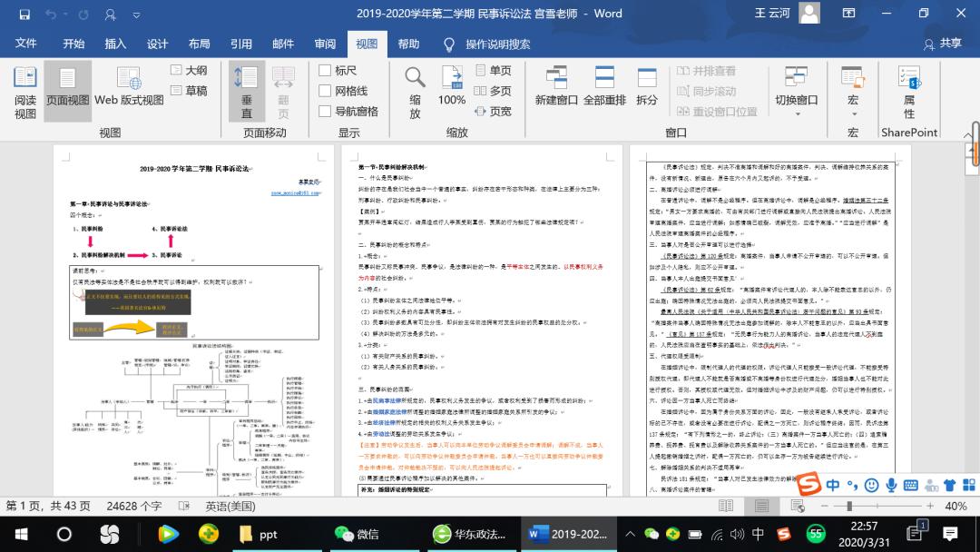Switch to the Review (审阅) tab
980x552 pixels.
pos(325,44)
